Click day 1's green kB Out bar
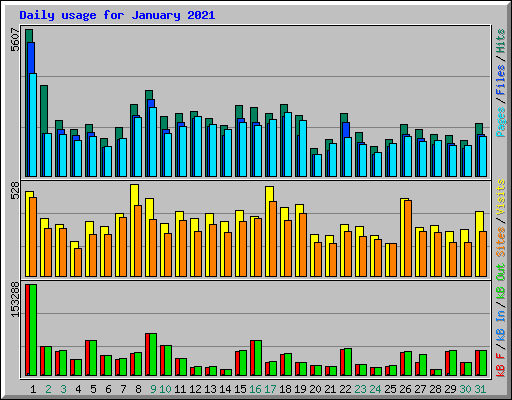Screen dimensions: 512x400 tap(33, 330)
